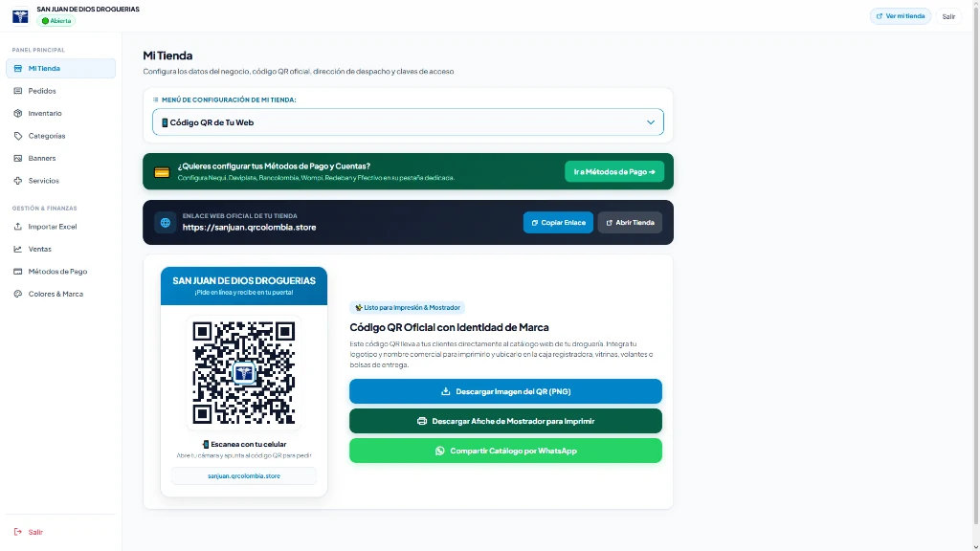Click the Banners image icon
The width and height of the screenshot is (980, 551).
pyautogui.click(x=17, y=158)
